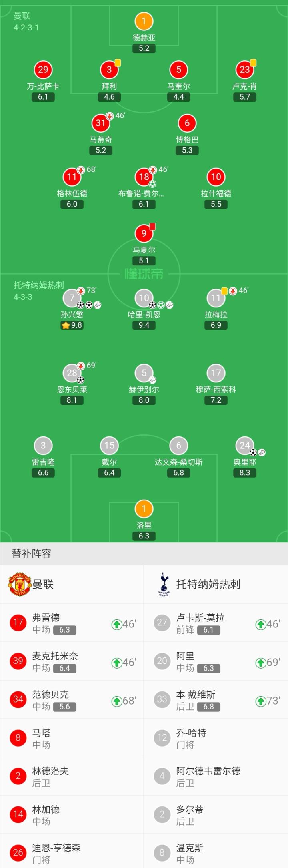Tap Tottenham Hotspur crest logo
288x868 pixels.
pyautogui.click(x=163, y=584)
